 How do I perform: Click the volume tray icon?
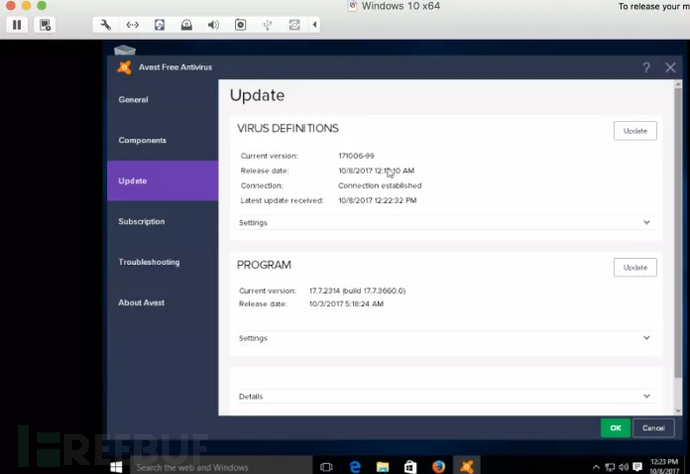click(624, 467)
